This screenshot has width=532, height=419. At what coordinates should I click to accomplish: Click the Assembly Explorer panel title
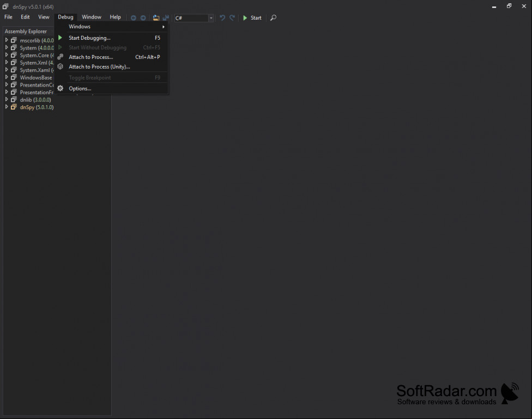[26, 31]
